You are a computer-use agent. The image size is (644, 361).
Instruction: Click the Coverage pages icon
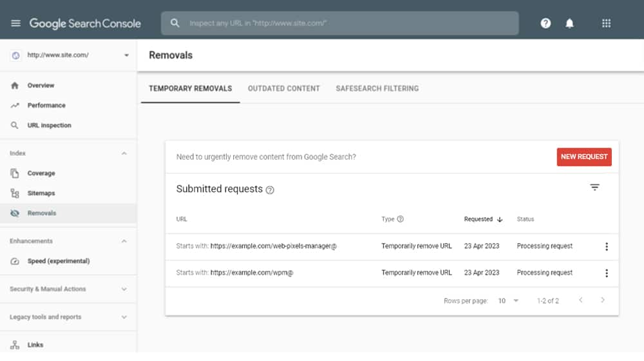(x=15, y=173)
